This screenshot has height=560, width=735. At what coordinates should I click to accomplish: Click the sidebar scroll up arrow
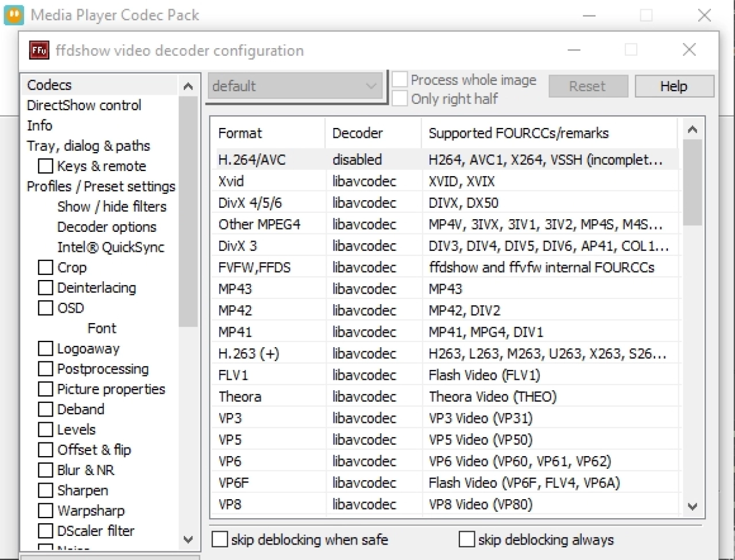[188, 86]
